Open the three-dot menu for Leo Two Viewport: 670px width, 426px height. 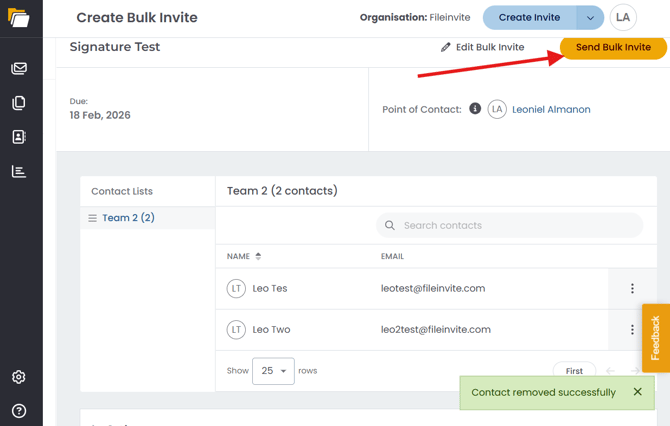coord(632,329)
